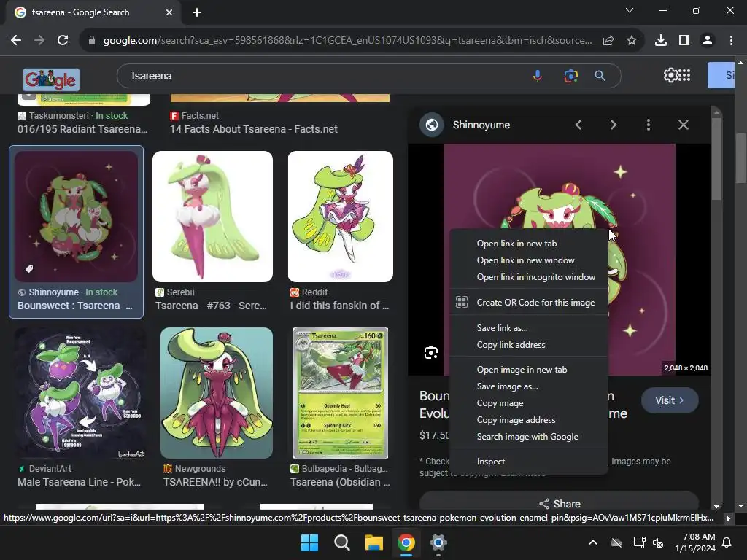The height and width of the screenshot is (560, 747).
Task: Open preview panel more options dots
Action: coord(649,125)
